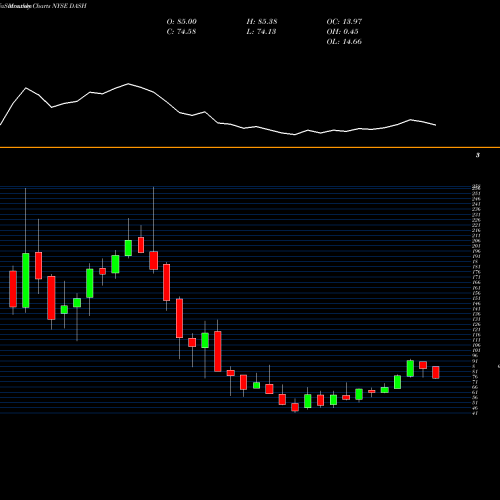Click the '151' price axis label
The width and height of the screenshot is (500, 500).
point(477,298)
